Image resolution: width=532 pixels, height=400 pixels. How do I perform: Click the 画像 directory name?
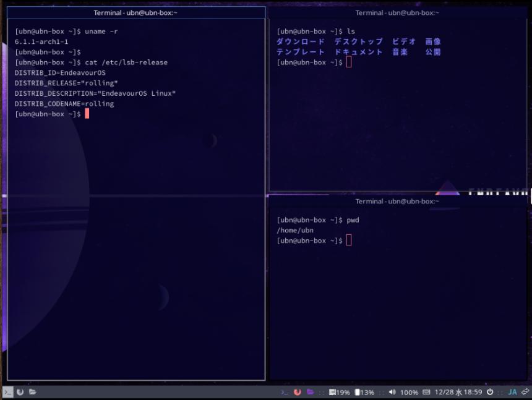click(433, 41)
